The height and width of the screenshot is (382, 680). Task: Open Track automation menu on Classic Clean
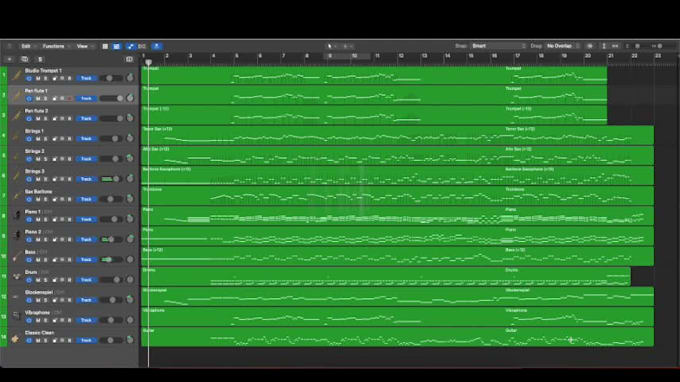[x=86, y=340]
